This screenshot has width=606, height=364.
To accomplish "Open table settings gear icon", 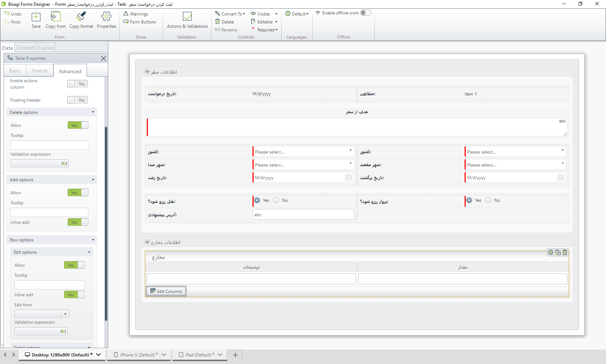I will [551, 252].
